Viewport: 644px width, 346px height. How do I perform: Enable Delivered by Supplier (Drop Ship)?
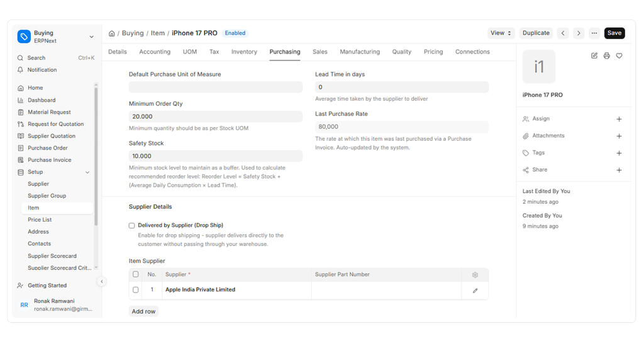[132, 226]
